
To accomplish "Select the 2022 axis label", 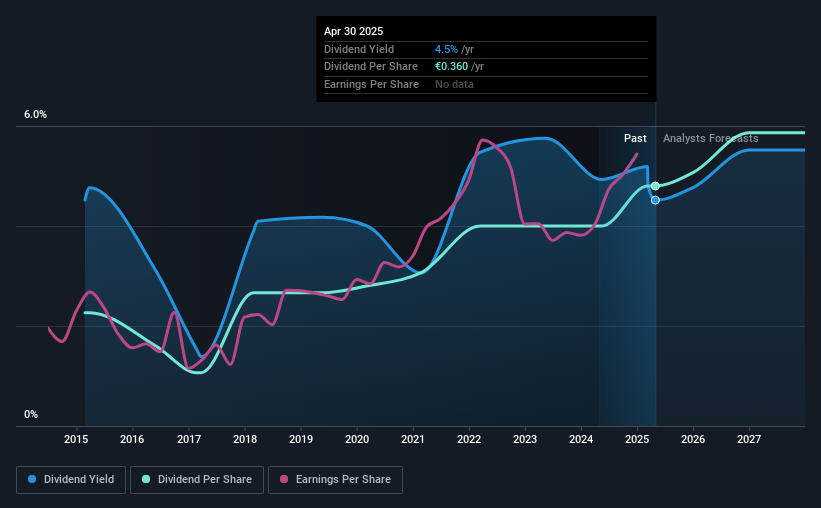I will [469, 439].
